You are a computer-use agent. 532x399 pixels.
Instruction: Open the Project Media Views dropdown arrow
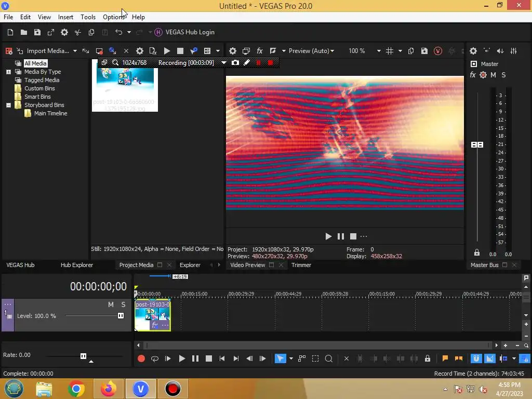click(218, 51)
